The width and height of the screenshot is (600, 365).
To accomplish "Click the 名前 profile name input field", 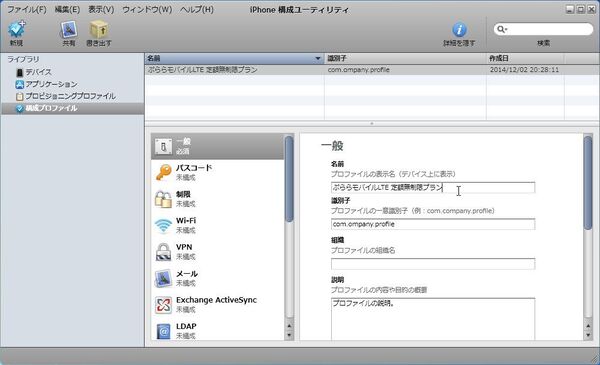I will [433, 187].
